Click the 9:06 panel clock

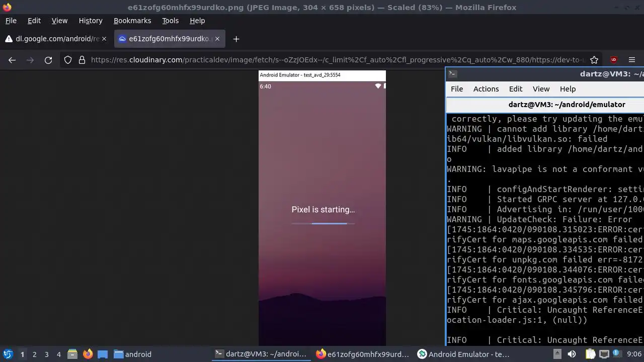pos(634,354)
